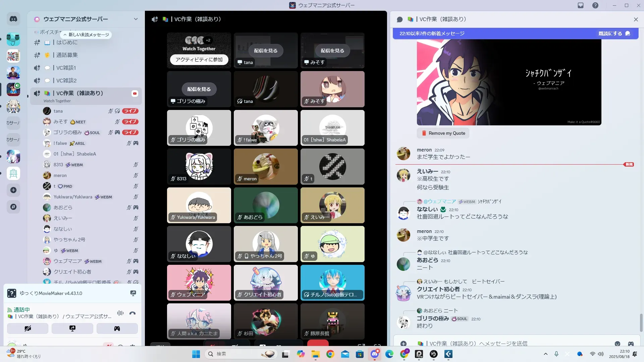Open voice noise suppression settings
Viewport: 644px width, 362px height.
tap(120, 313)
